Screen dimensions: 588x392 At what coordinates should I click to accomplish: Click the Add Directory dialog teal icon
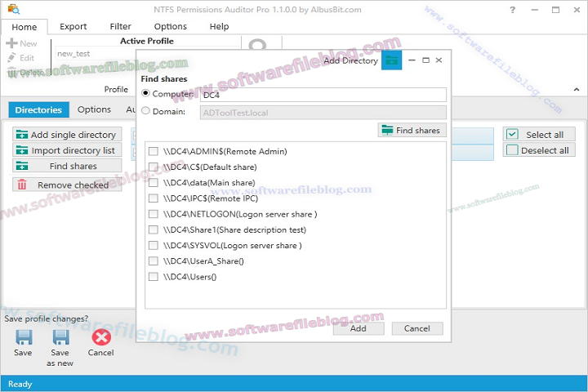pos(392,60)
